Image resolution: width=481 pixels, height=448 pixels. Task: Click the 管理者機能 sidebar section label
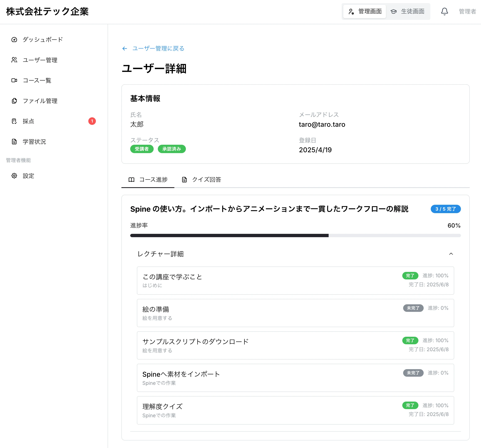tap(18, 160)
